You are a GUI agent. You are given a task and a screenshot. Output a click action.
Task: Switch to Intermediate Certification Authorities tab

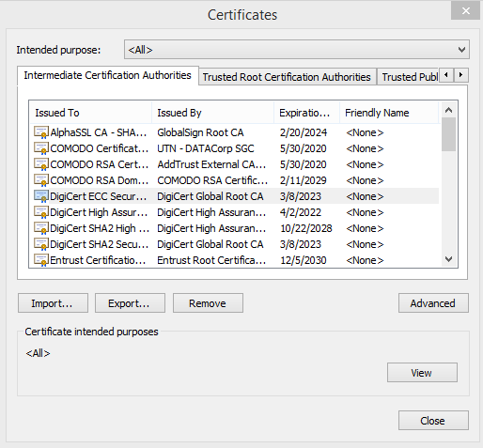pos(107,75)
